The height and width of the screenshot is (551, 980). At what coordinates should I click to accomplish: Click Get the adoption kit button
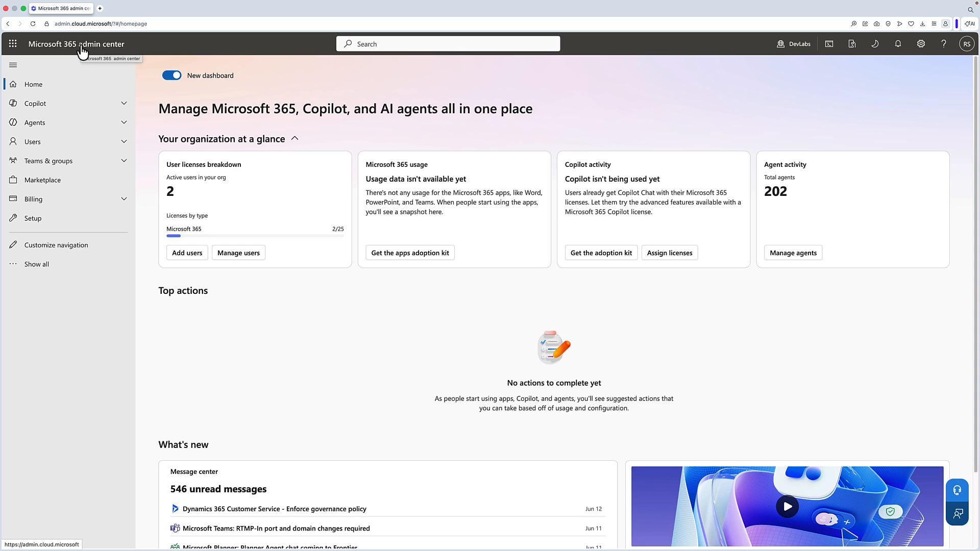point(601,253)
